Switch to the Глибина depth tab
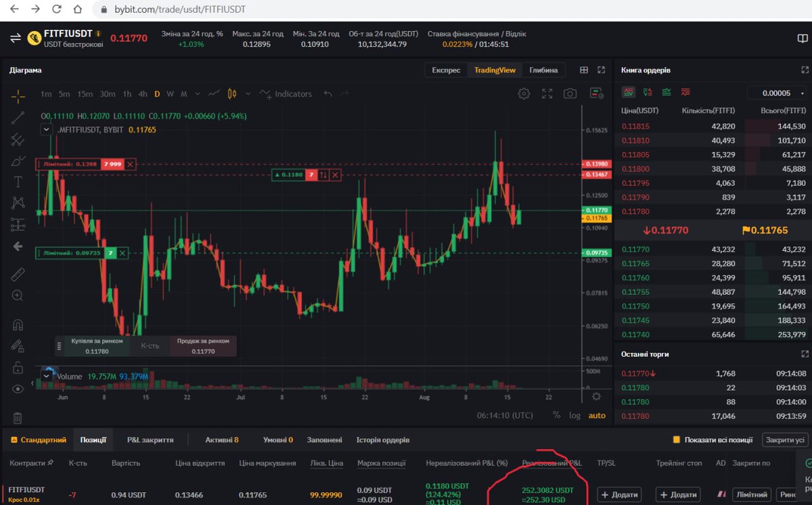The height and width of the screenshot is (505, 812). point(543,70)
